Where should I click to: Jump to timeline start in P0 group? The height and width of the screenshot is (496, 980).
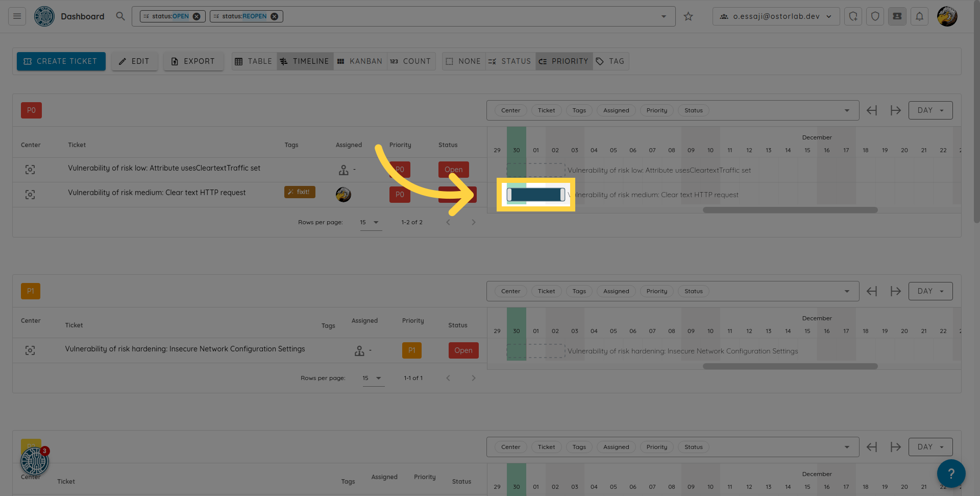(x=872, y=110)
